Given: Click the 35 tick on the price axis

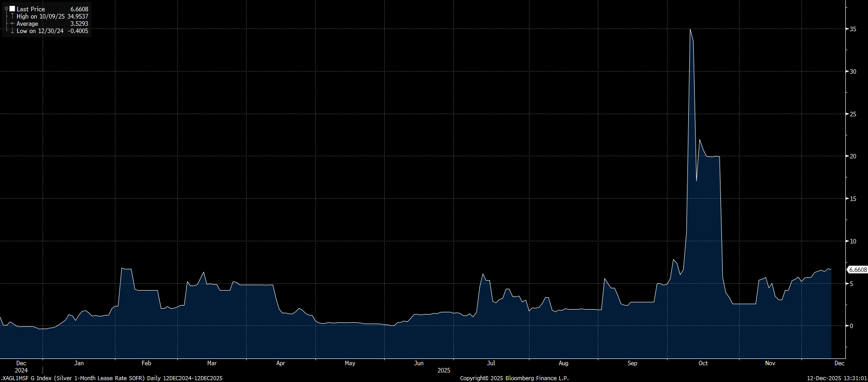Looking at the screenshot, I should click(853, 29).
